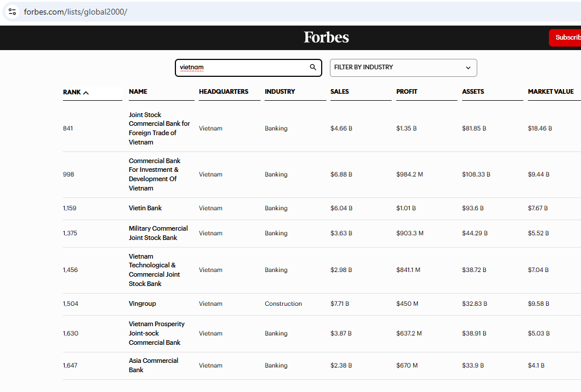Click the Subscribe button
The height and width of the screenshot is (392, 581).
566,37
